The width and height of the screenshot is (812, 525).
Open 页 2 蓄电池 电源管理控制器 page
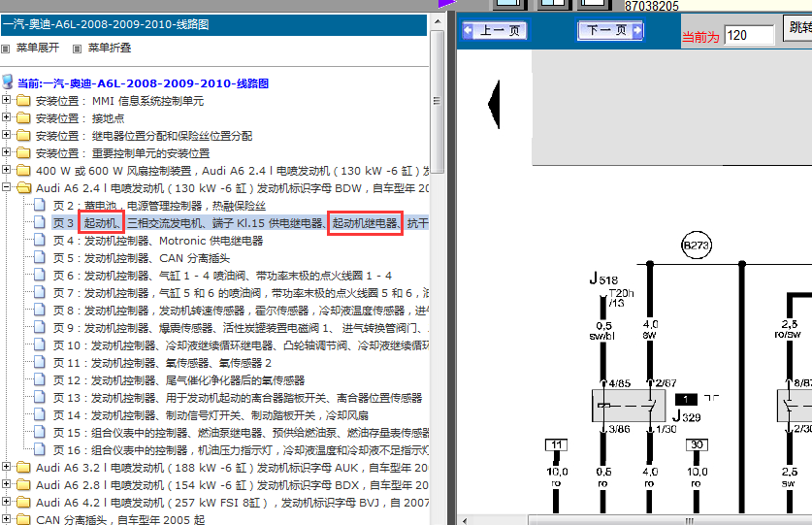159,207
